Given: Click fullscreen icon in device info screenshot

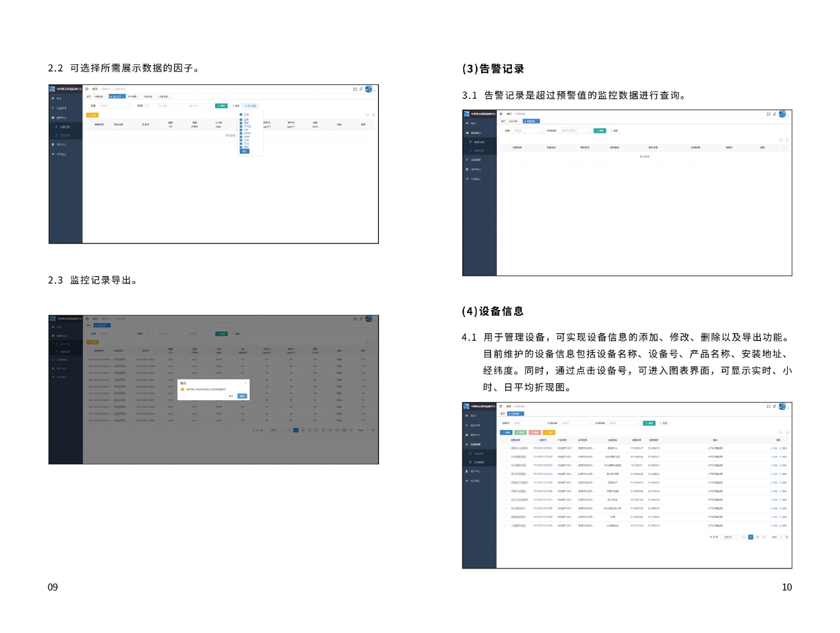Looking at the screenshot, I should [x=769, y=406].
